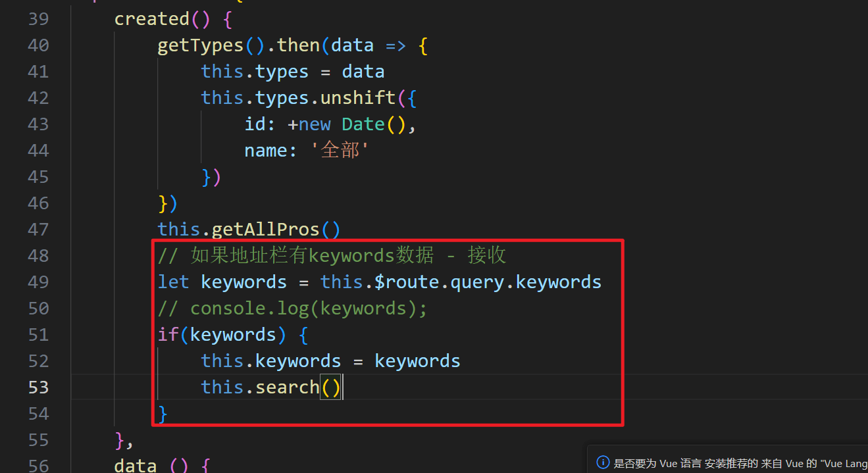
Task: Click the blue closing brace on line 54
Action: [x=163, y=414]
